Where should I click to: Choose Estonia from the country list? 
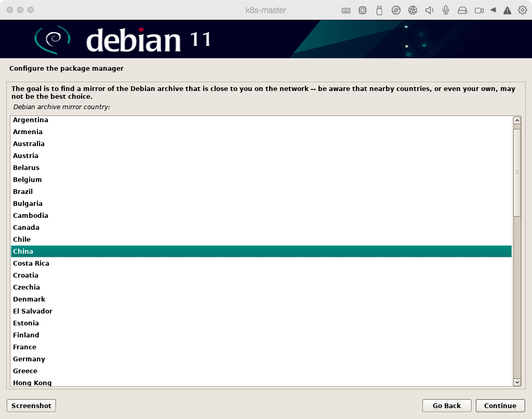point(261,323)
